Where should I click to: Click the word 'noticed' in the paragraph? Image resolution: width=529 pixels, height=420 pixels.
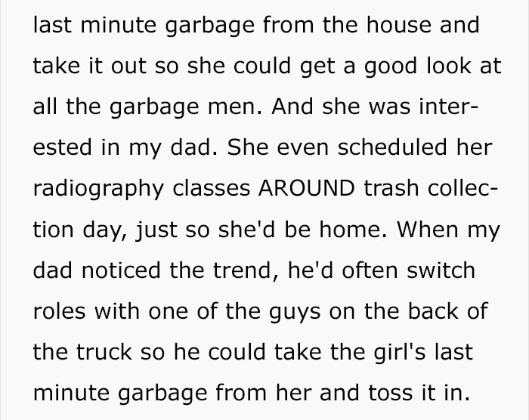(121, 270)
